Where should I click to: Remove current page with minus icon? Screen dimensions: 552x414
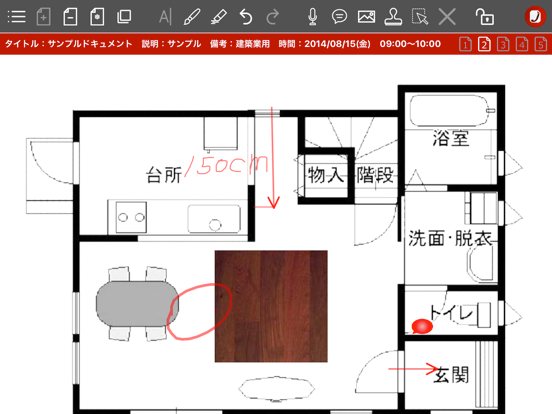70,17
